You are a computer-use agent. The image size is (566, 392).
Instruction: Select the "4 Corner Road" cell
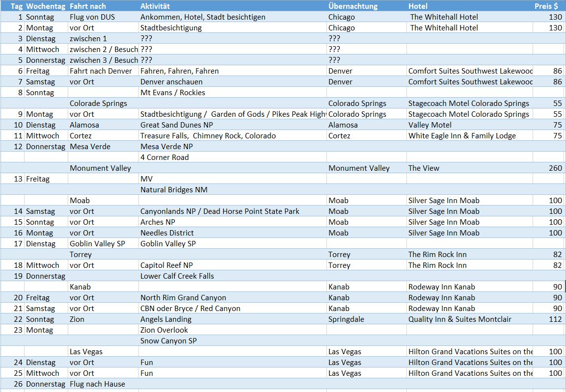164,157
